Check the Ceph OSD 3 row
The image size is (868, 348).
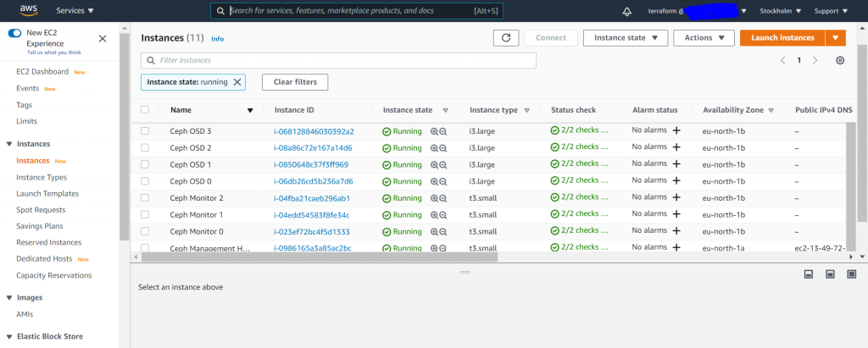pyautogui.click(x=145, y=131)
